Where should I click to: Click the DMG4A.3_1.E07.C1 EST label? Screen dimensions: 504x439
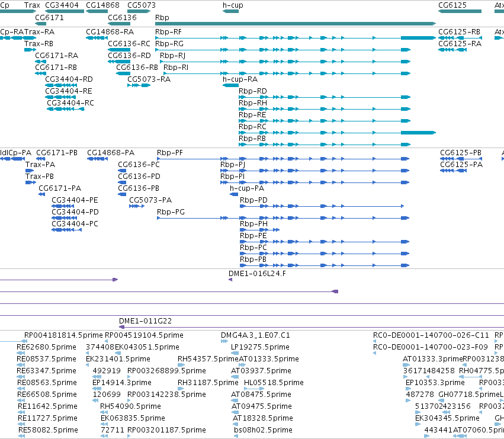[255, 335]
